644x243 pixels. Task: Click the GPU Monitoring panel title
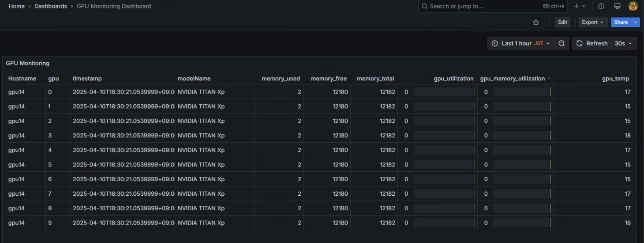pyautogui.click(x=27, y=63)
